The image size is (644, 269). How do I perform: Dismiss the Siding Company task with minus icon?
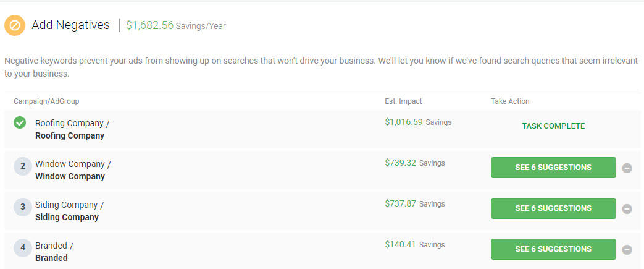[x=627, y=209]
